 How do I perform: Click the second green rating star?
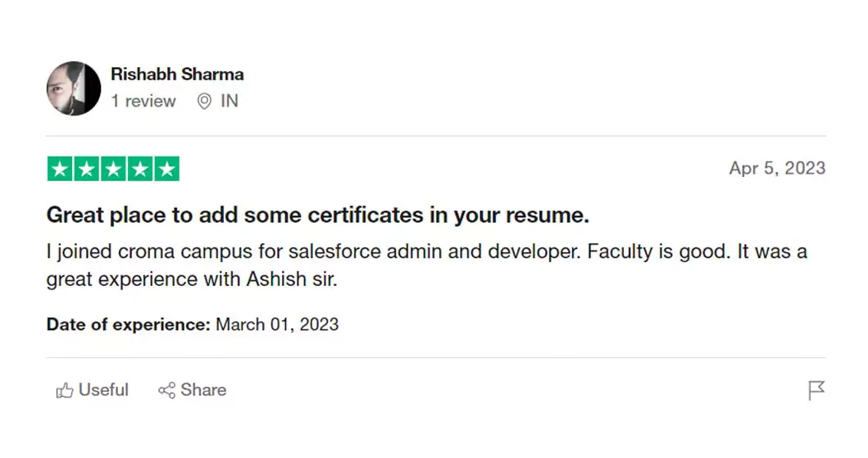86,169
